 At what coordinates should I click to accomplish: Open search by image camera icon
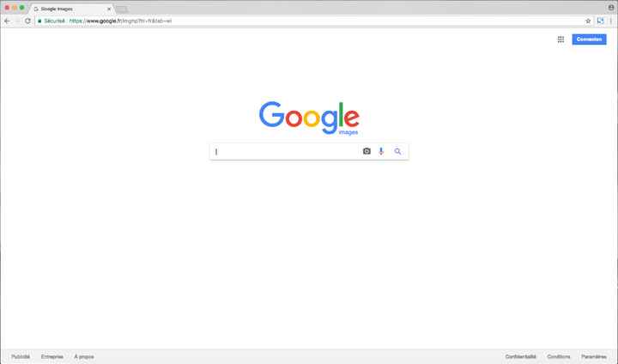pyautogui.click(x=367, y=151)
